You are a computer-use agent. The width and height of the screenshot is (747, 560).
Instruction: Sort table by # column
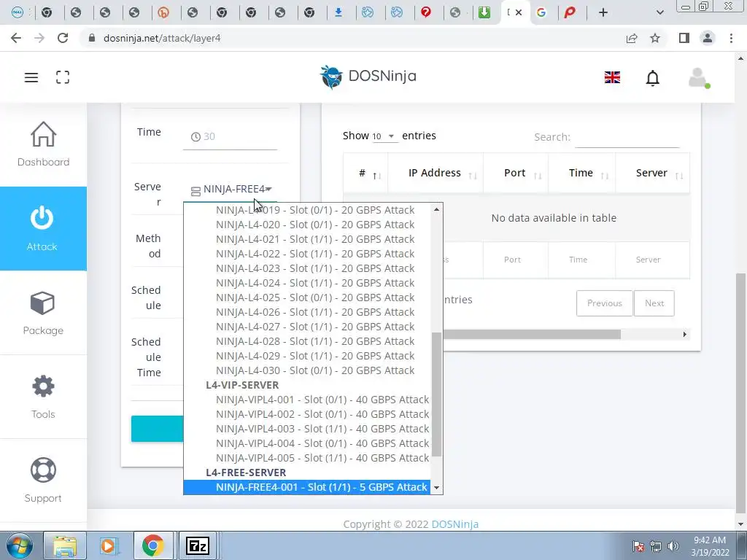point(365,173)
